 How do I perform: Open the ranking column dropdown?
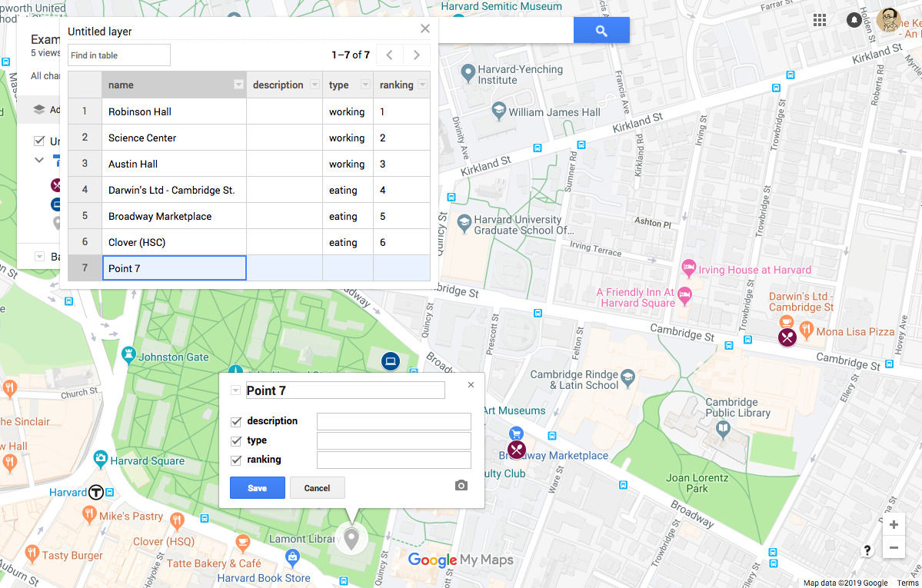coord(422,85)
